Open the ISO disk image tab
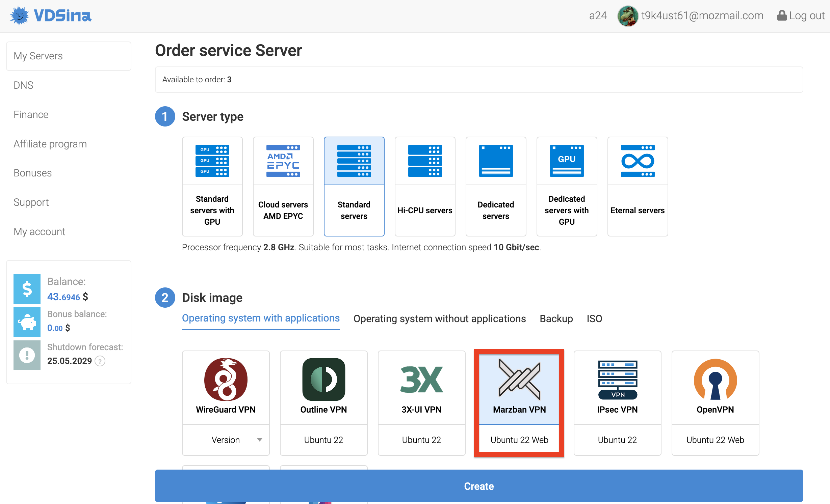 click(594, 318)
